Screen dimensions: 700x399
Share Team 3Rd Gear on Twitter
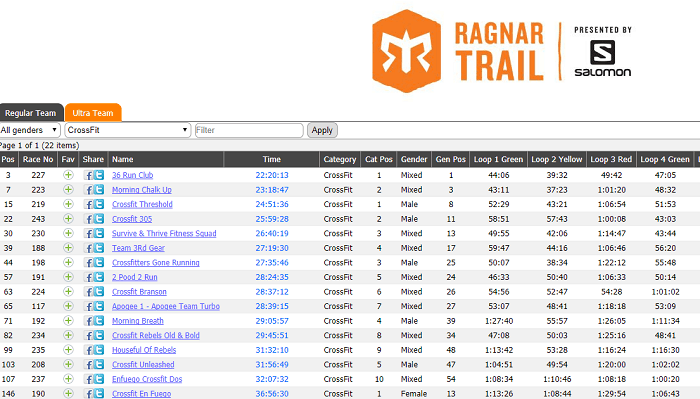coord(99,248)
